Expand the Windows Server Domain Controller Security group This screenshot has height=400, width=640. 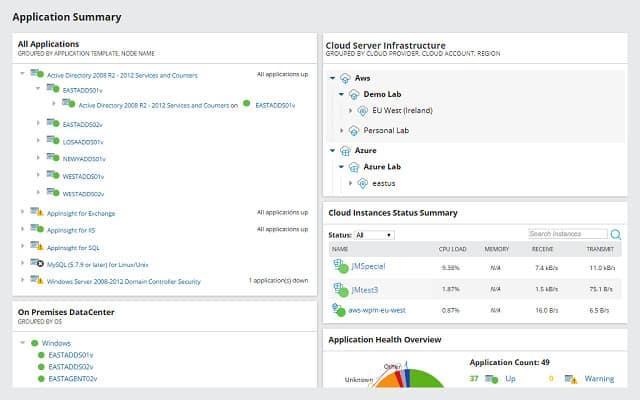click(22, 280)
